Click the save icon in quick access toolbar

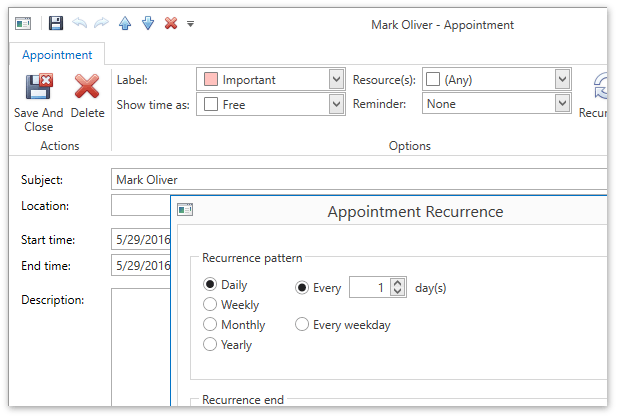point(56,23)
